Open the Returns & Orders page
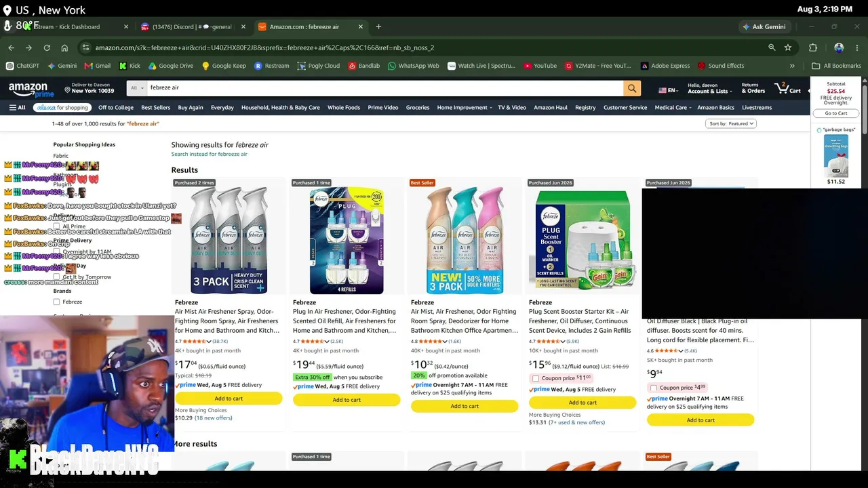Viewport: 868px width, 488px height. 753,88
